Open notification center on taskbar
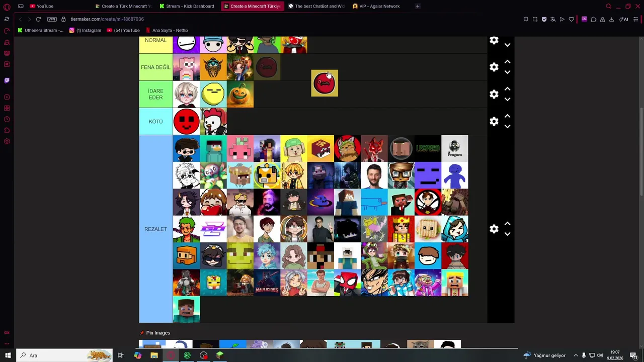Image resolution: width=644 pixels, height=362 pixels. pyautogui.click(x=633, y=355)
